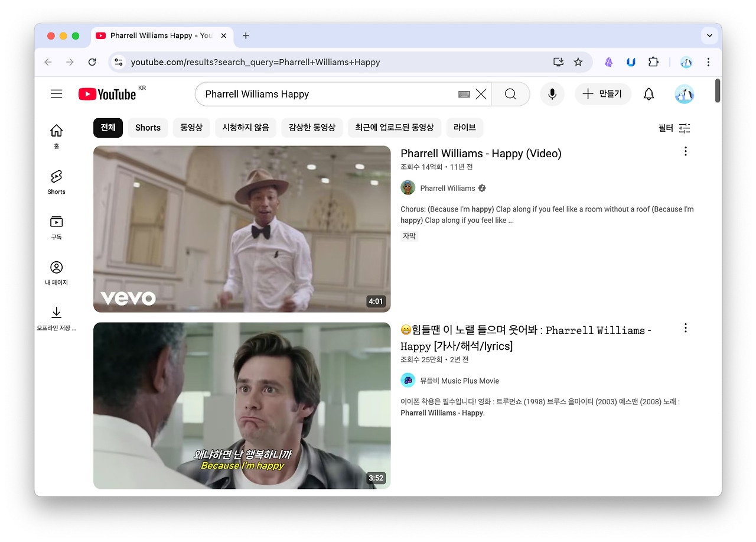Open the Chrome three-dot menu
This screenshot has height=542, width=756.
click(708, 62)
